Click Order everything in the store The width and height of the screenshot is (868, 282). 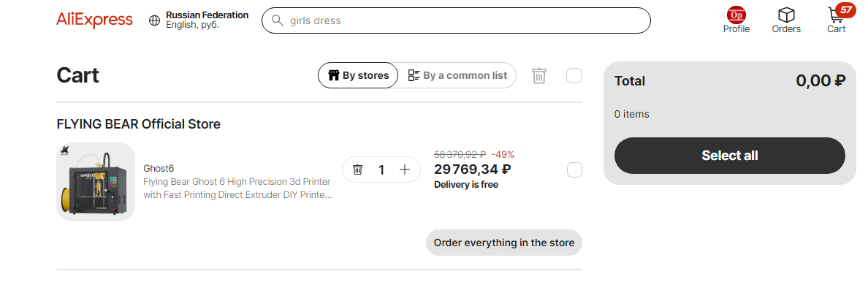tap(503, 243)
